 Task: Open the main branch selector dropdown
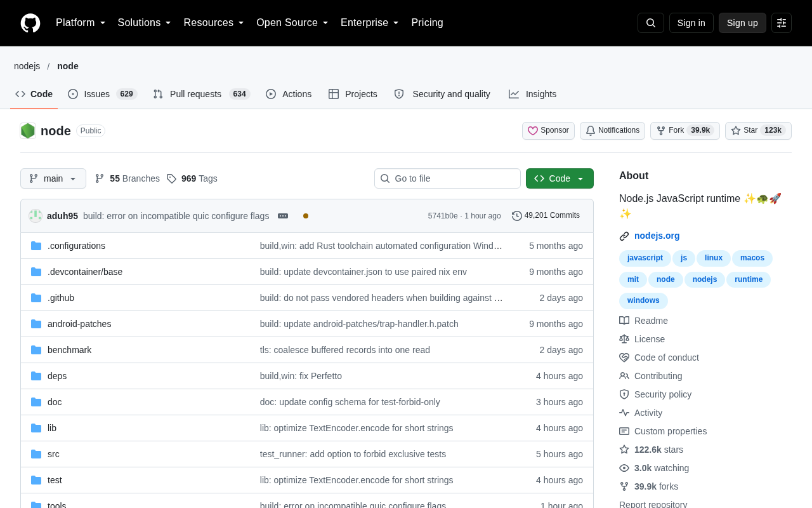point(53,178)
